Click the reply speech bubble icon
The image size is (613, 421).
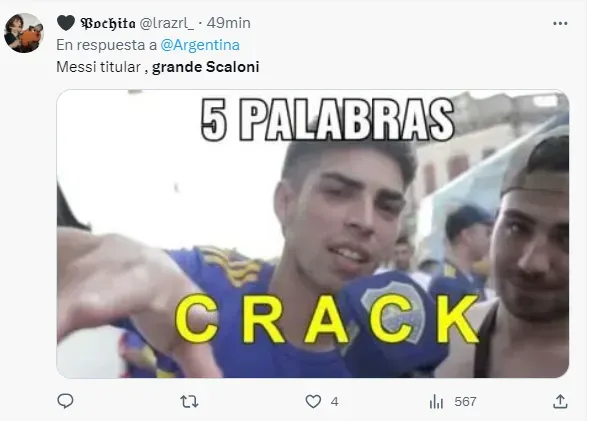click(x=65, y=401)
